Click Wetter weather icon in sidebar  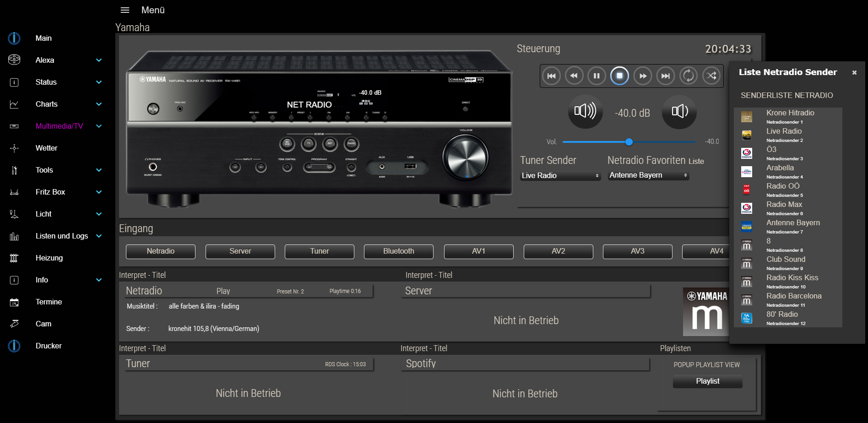(x=14, y=148)
